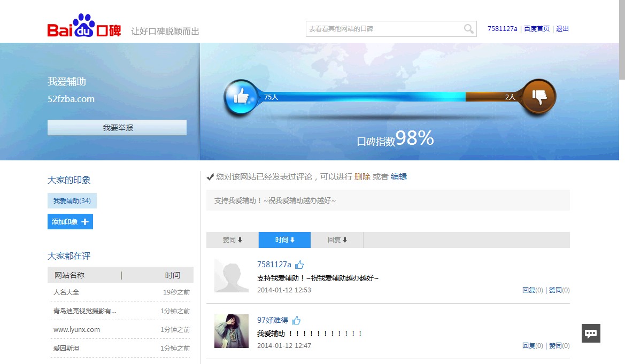Click 回复(0) on 97好难得's comment
This screenshot has width=625, height=364.
[x=533, y=346]
